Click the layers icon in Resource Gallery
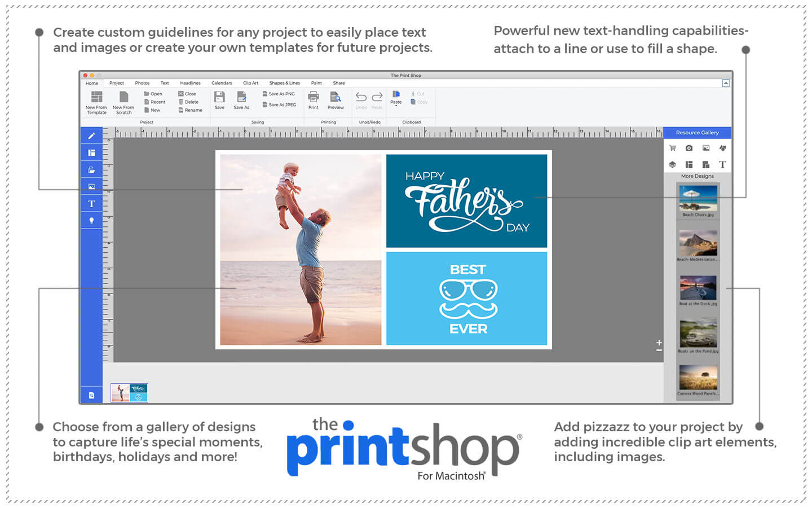812x508 pixels. click(672, 164)
